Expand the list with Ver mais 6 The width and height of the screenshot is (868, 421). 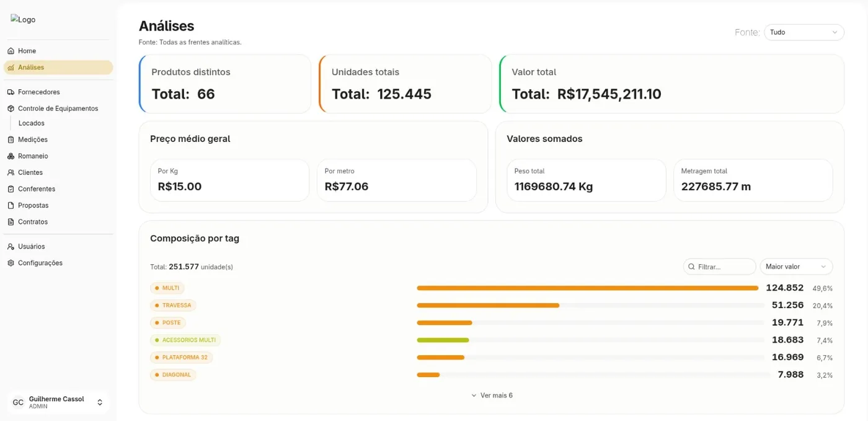click(x=492, y=395)
